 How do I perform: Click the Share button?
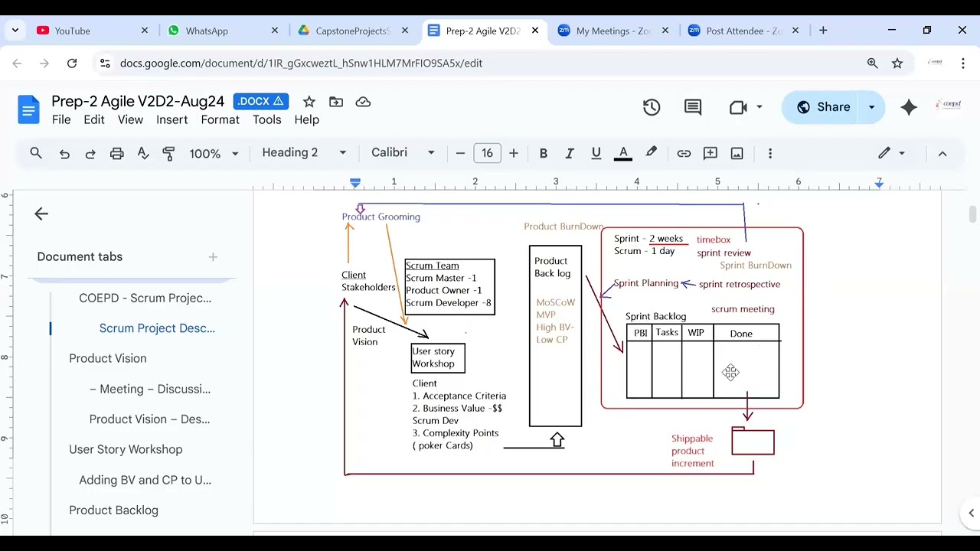pos(822,108)
